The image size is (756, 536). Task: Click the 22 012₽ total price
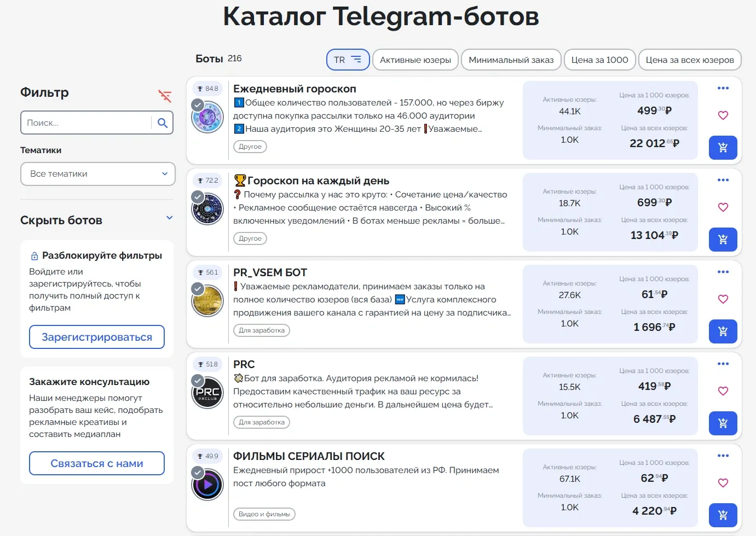[x=655, y=143]
